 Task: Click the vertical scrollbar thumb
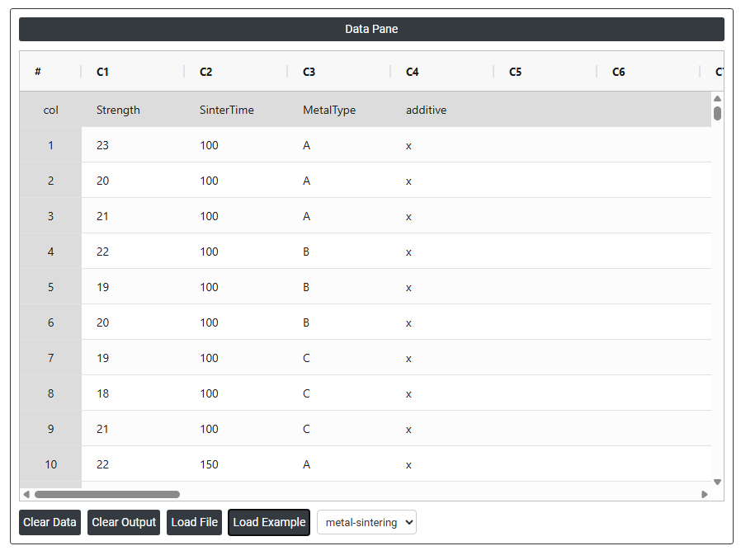[717, 113]
